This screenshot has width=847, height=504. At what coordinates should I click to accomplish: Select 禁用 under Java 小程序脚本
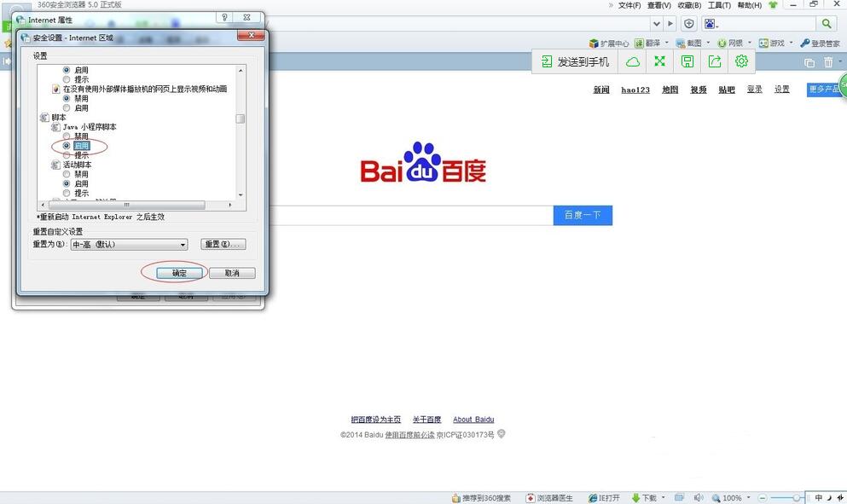67,136
